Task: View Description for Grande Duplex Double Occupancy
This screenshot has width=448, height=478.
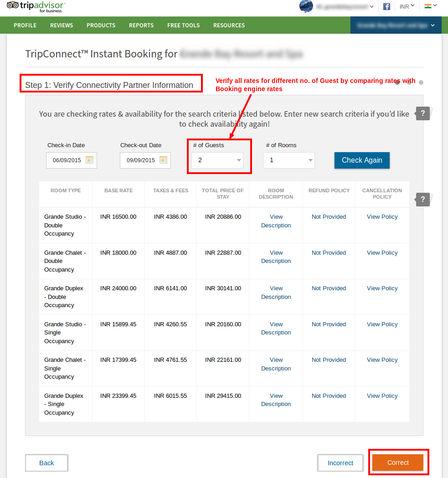Action: (x=276, y=293)
